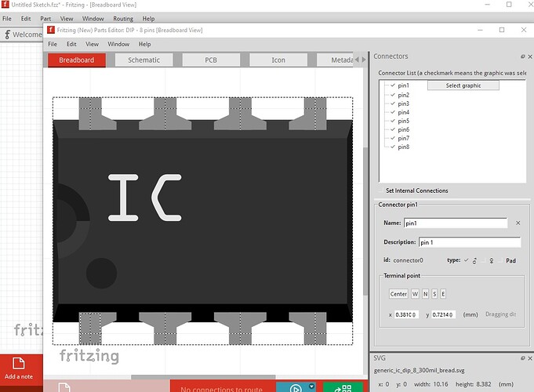Click the 'No connections to route' status

pos(221,389)
